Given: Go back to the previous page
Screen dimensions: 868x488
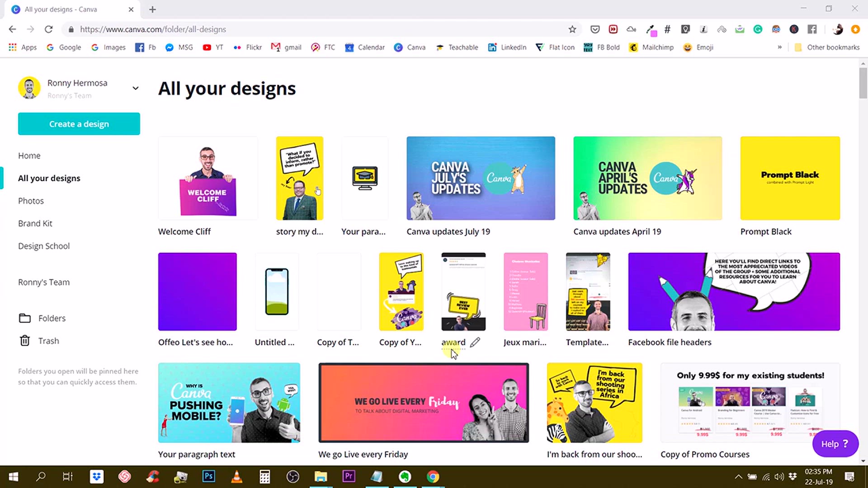Looking at the screenshot, I should click(12, 29).
